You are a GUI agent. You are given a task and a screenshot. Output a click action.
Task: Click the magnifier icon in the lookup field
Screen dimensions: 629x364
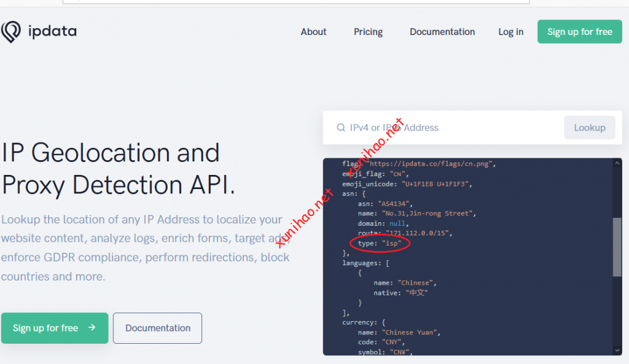click(341, 128)
